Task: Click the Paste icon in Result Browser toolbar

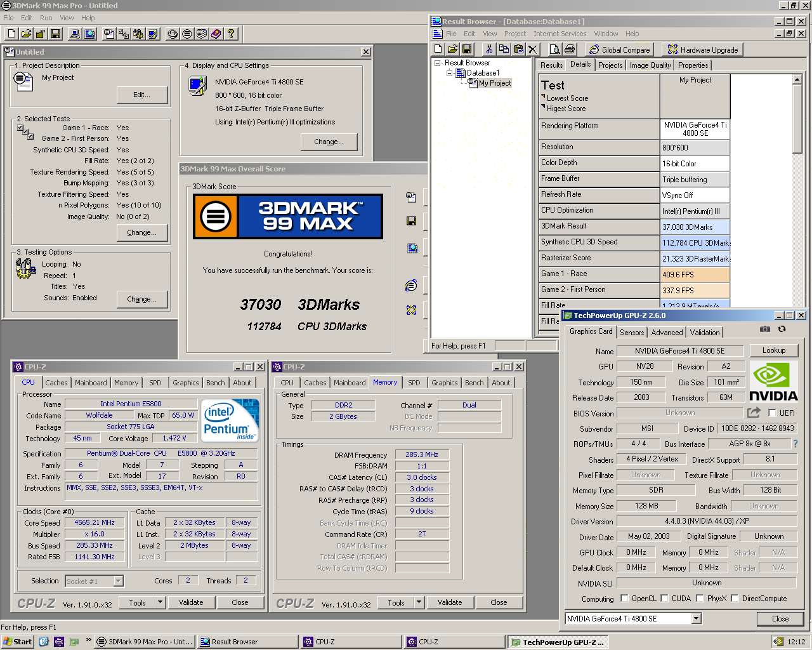Action: [x=518, y=49]
